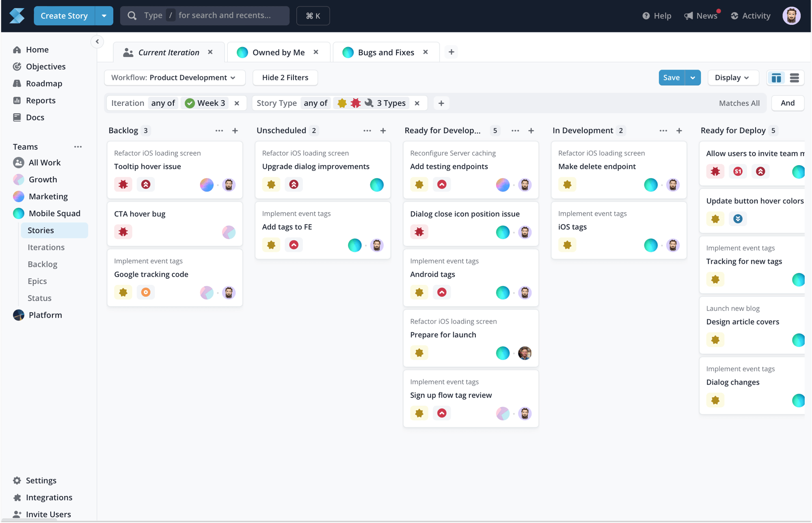812x523 pixels.
Task: Open the Bugs and Fixes tab
Action: coord(386,52)
